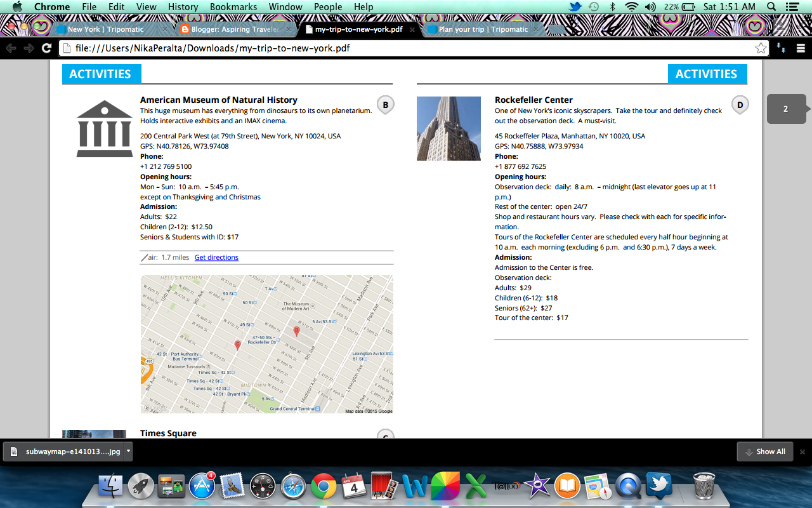This screenshot has width=812, height=508.
Task: Open iBooks from the dock
Action: click(567, 486)
